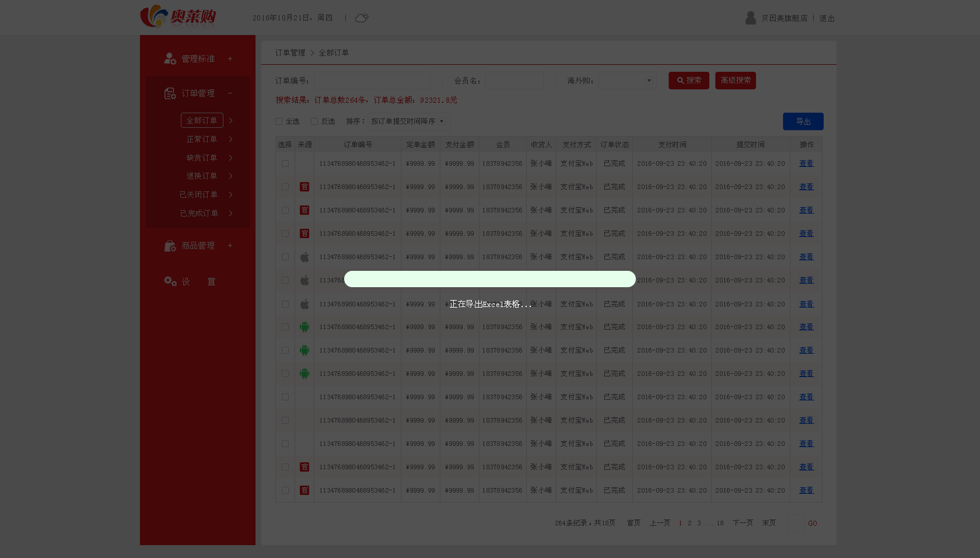Open 查看 link in the first order row

pos(806,163)
